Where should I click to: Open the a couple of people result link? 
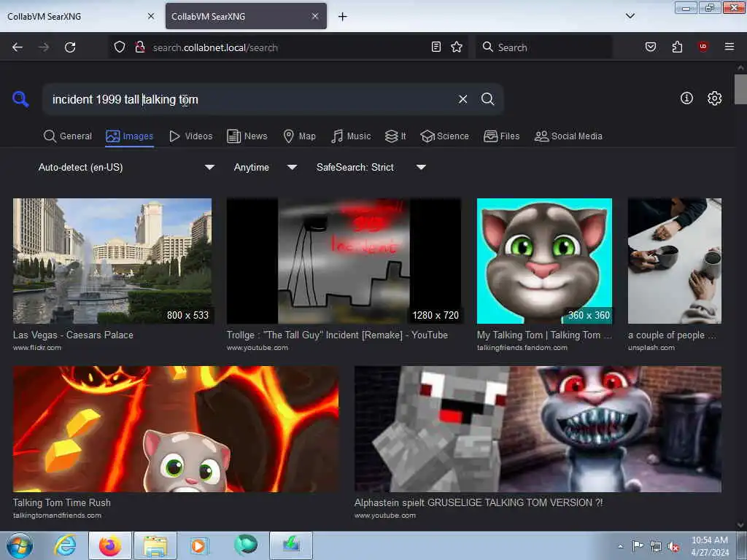click(672, 335)
